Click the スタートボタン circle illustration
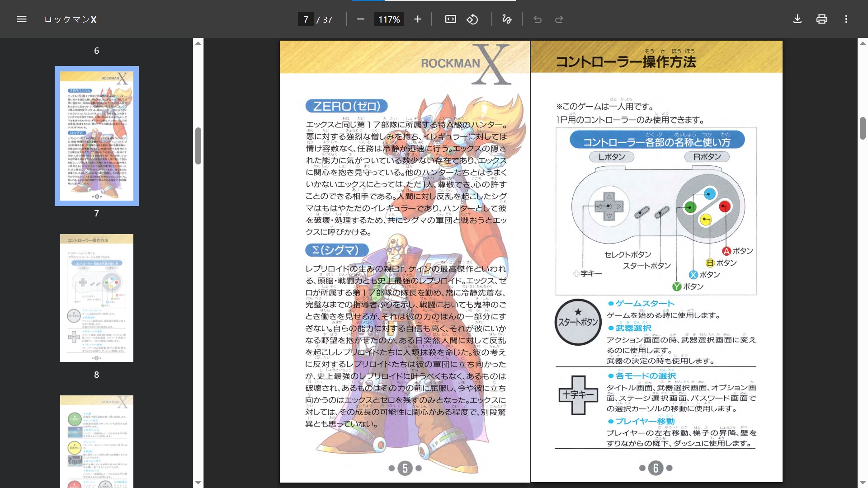The width and height of the screenshot is (868, 488). [x=578, y=322]
